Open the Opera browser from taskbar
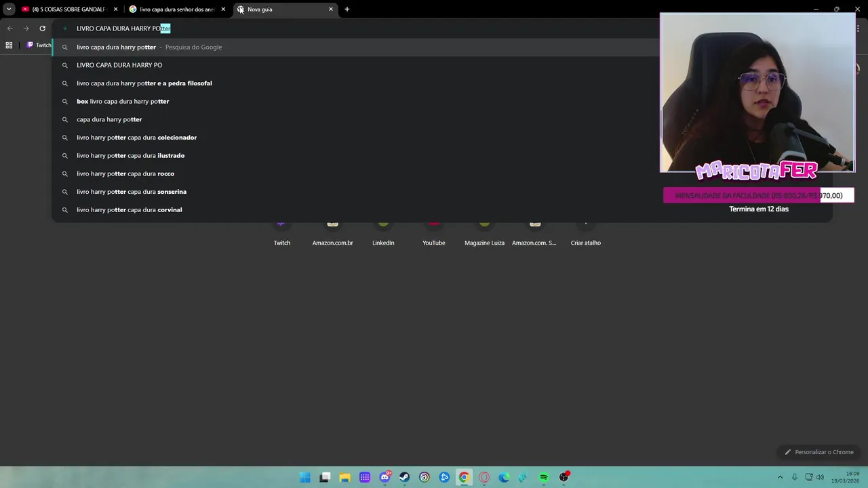 [x=484, y=477]
